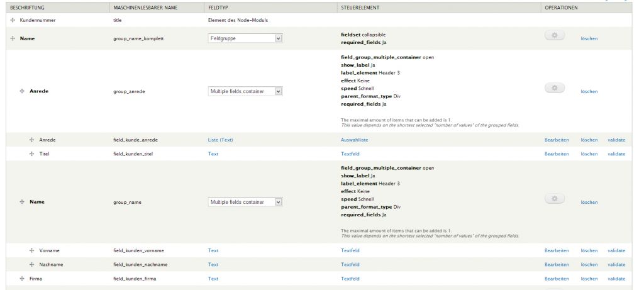Open group_anrede Multiple fields container dropdown
This screenshot has width=644, height=290.
(245, 91)
